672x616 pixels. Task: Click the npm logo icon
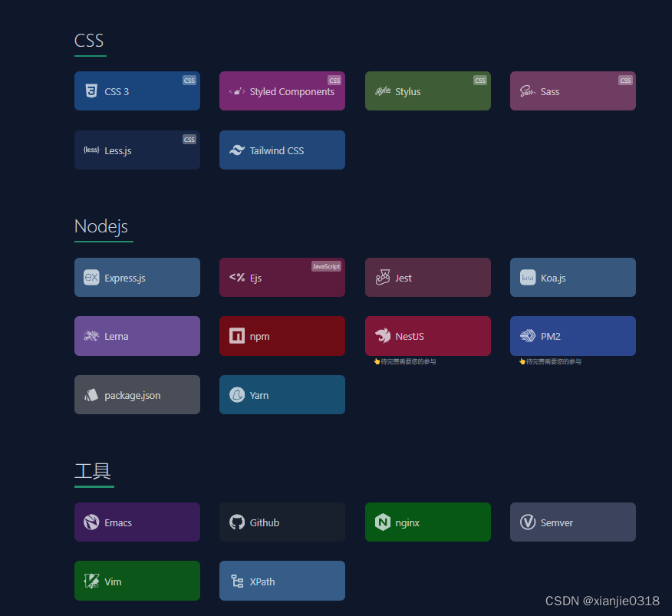point(237,336)
